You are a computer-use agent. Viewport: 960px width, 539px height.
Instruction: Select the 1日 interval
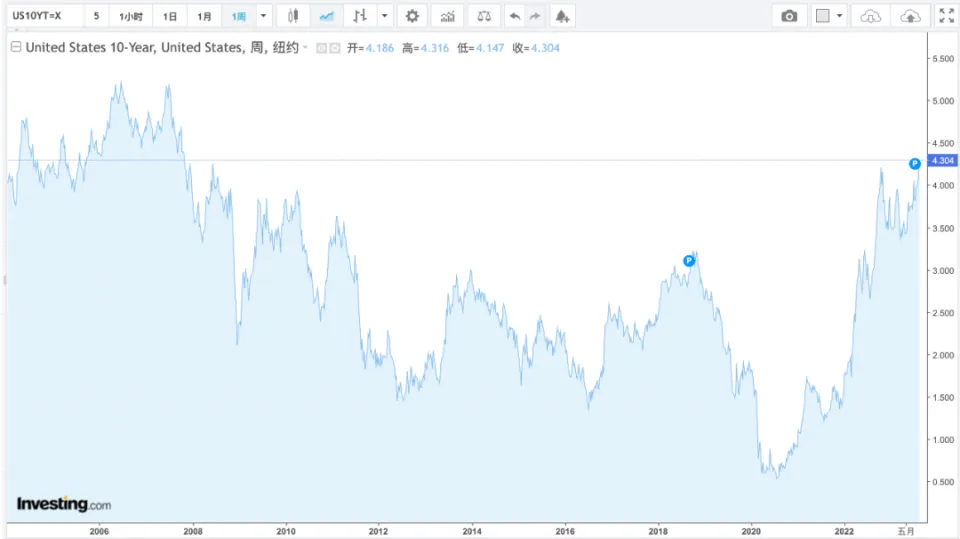click(x=171, y=16)
